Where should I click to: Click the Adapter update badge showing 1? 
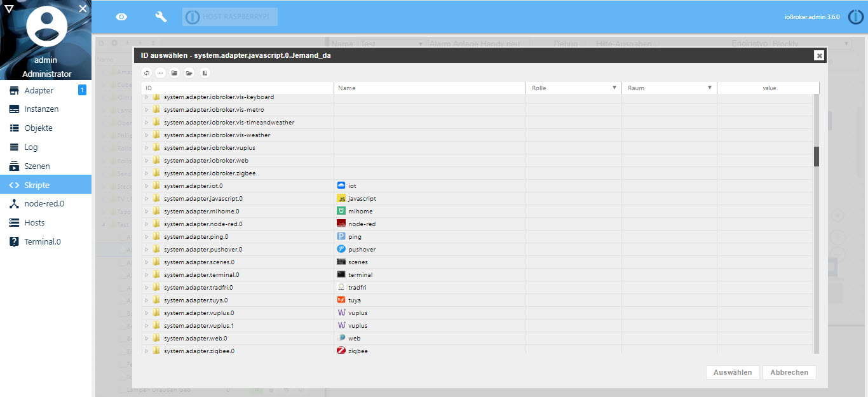tap(82, 90)
